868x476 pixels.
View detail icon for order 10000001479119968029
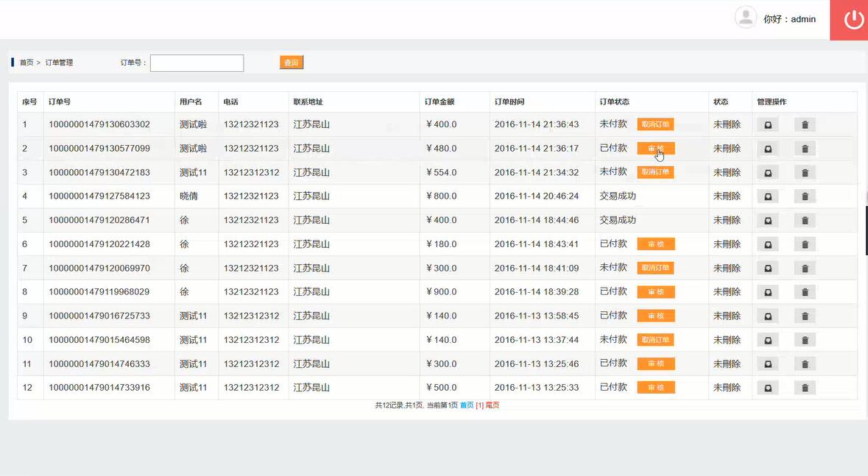768,291
